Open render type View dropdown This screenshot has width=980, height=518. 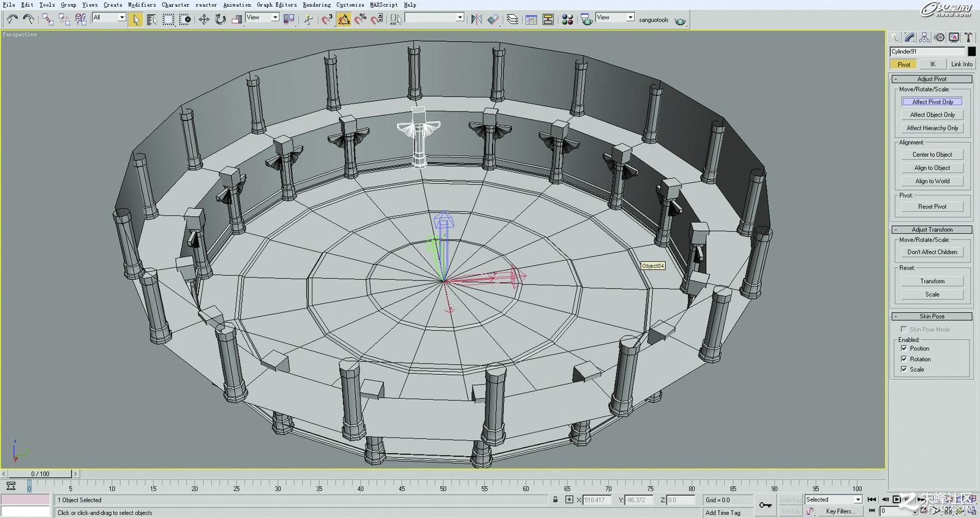615,17
